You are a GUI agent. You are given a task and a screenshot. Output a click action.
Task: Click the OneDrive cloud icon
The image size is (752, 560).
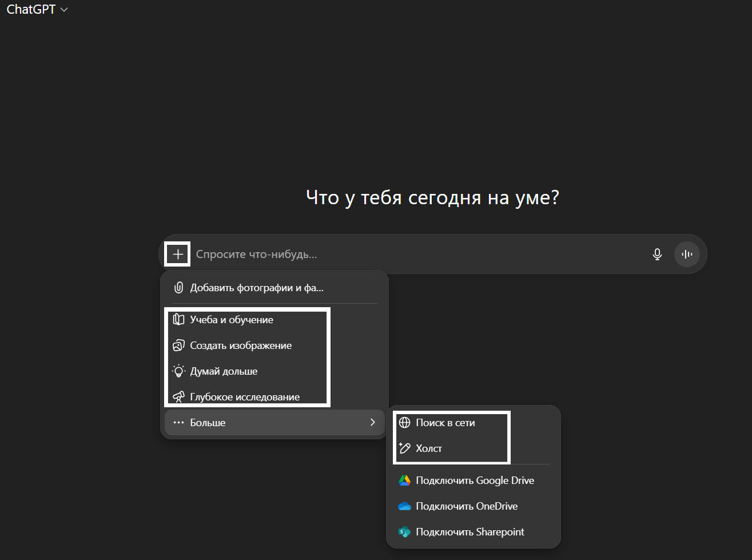(x=404, y=506)
